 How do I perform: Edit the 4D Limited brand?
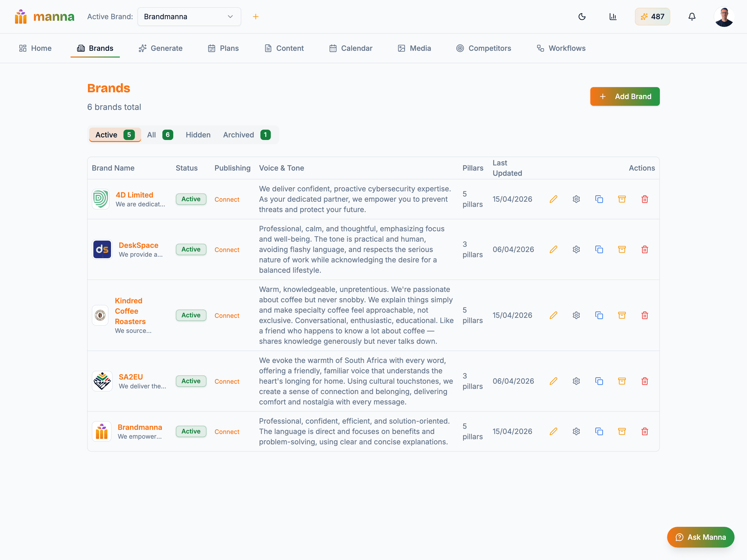pyautogui.click(x=554, y=199)
